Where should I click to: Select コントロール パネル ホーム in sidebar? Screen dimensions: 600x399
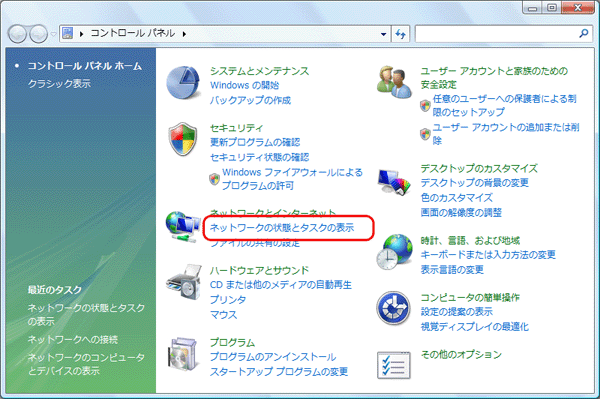[85, 66]
